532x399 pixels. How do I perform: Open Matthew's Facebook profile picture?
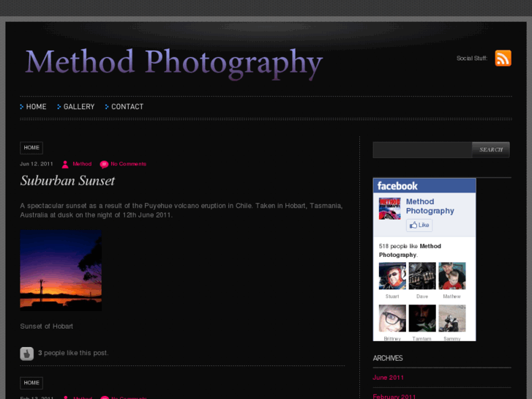(x=452, y=277)
